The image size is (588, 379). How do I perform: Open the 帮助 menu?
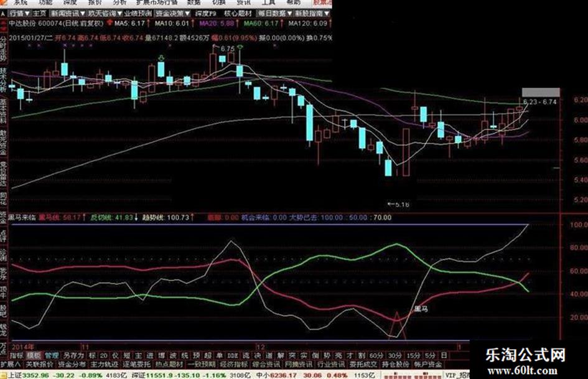pyautogui.click(x=293, y=2)
